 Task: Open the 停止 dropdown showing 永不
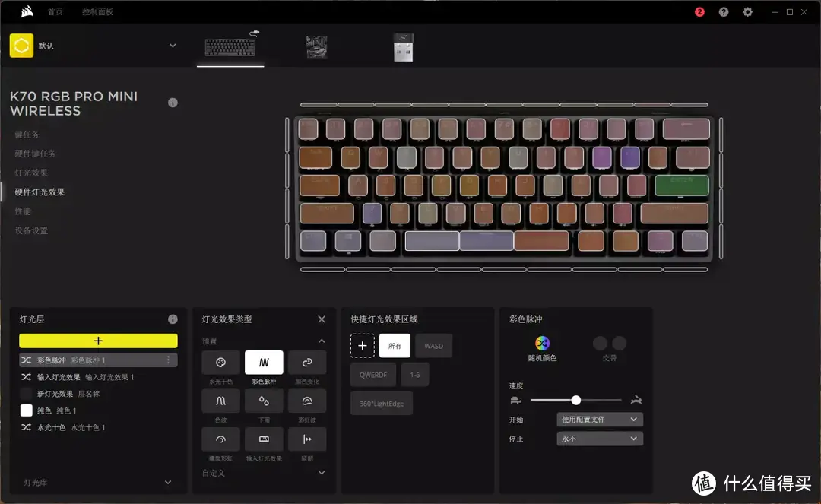(600, 439)
